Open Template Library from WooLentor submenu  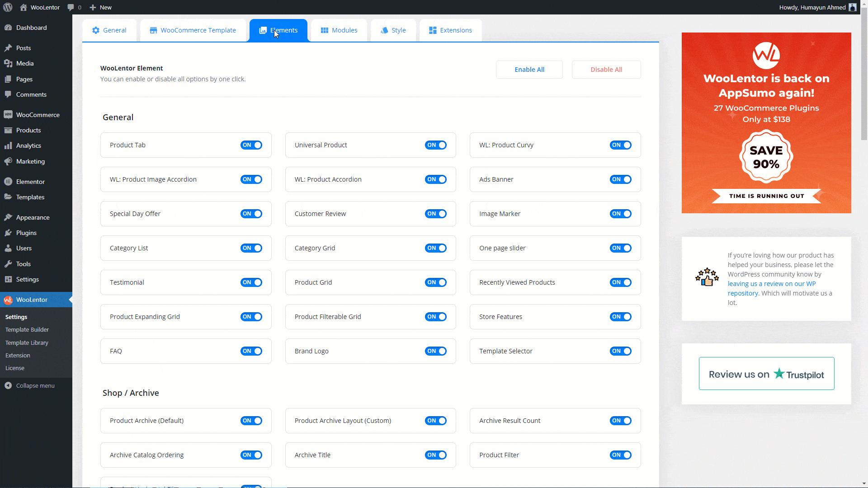click(x=27, y=343)
